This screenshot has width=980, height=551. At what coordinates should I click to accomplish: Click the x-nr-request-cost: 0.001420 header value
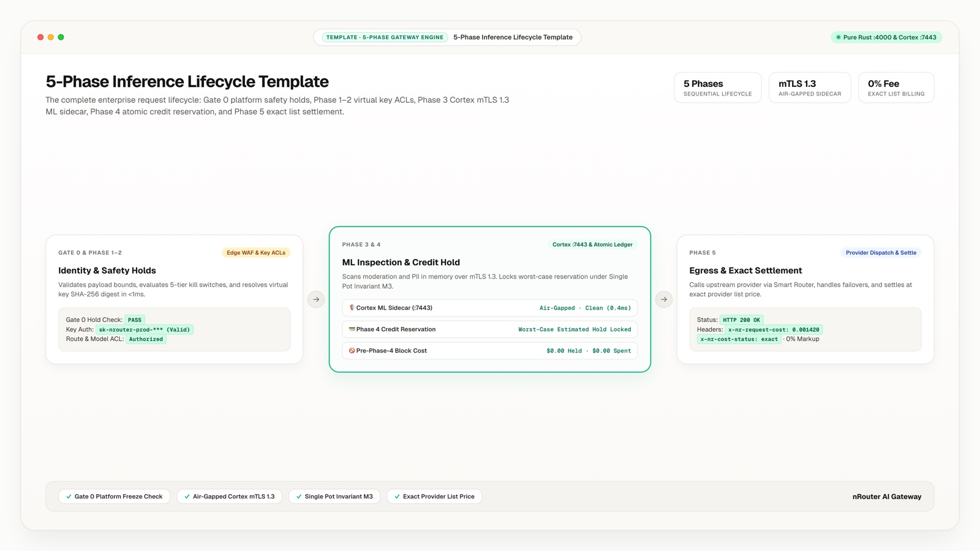coord(774,329)
